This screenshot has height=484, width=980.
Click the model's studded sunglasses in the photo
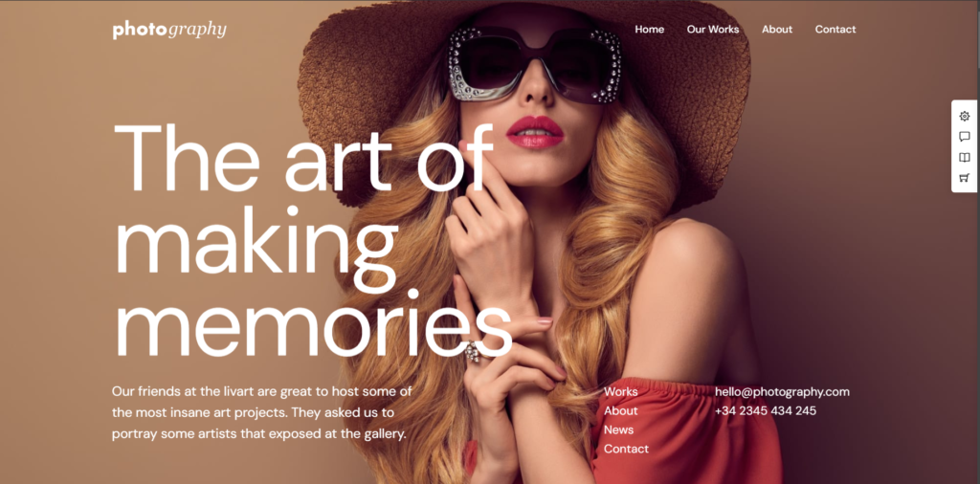coord(534,66)
